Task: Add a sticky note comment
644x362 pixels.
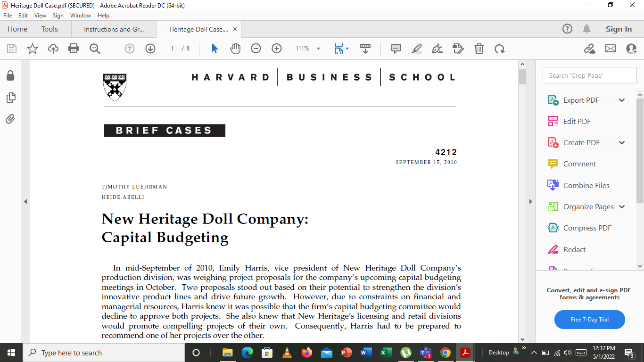Action: pos(396,49)
